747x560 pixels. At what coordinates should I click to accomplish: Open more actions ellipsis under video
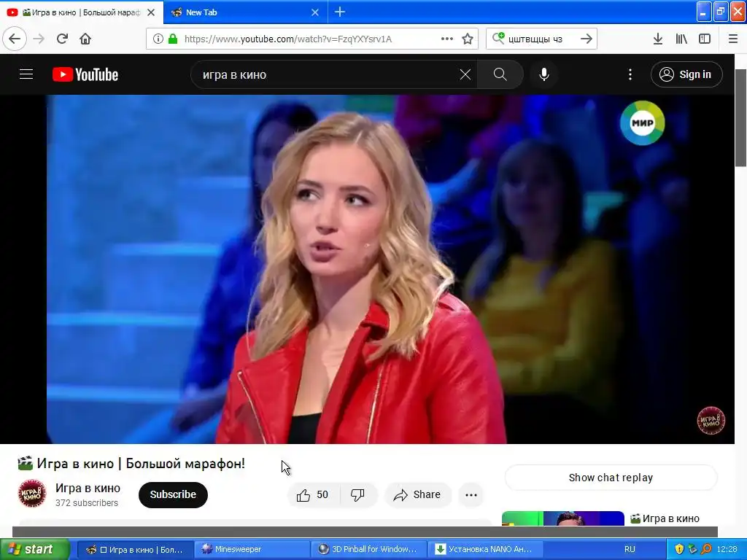(471, 495)
